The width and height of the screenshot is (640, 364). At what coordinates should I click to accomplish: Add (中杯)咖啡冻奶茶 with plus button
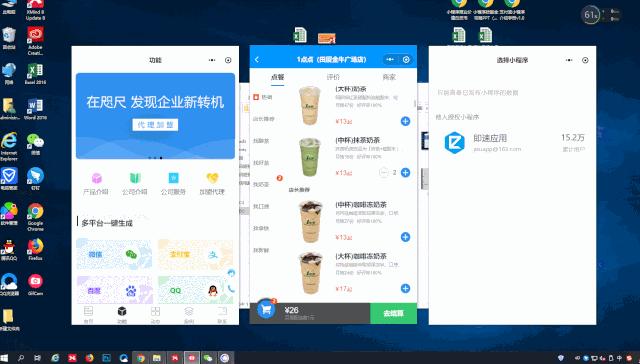pos(405,237)
